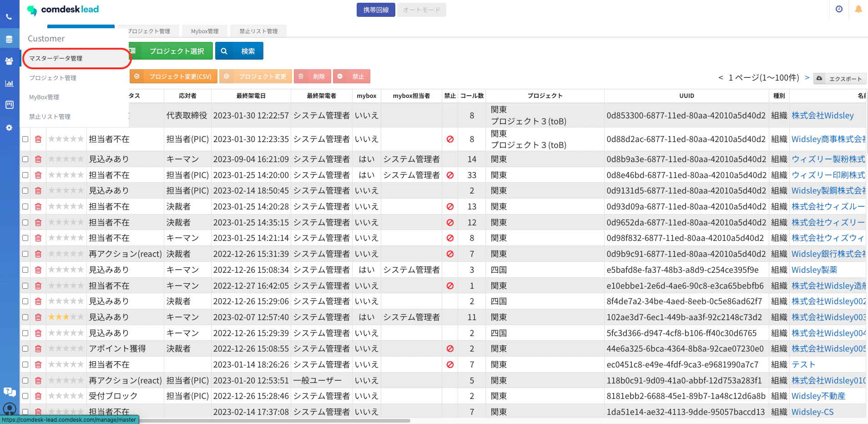Tick checkbox for ウィズリー製粉 row
868x424 pixels.
coord(25,159)
